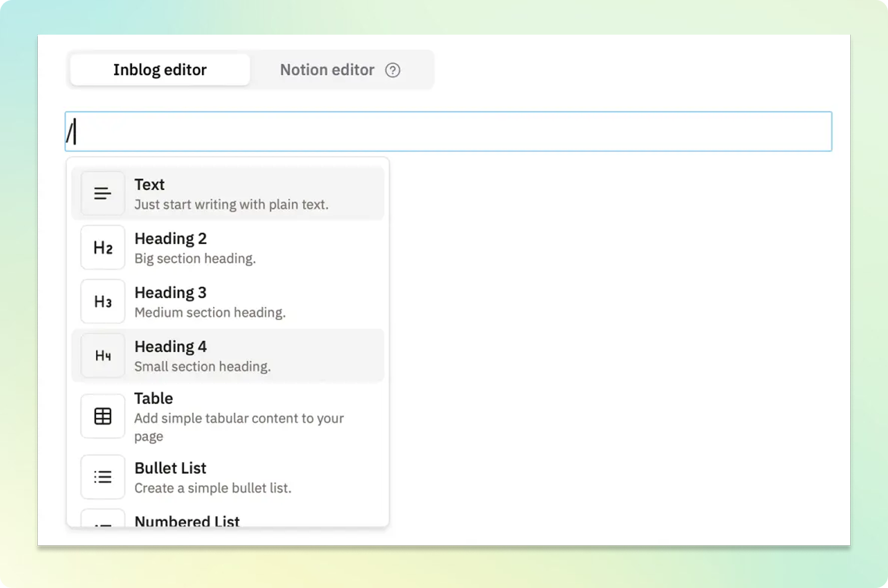Click the Table grid icon
The image size is (888, 588).
coord(103,417)
